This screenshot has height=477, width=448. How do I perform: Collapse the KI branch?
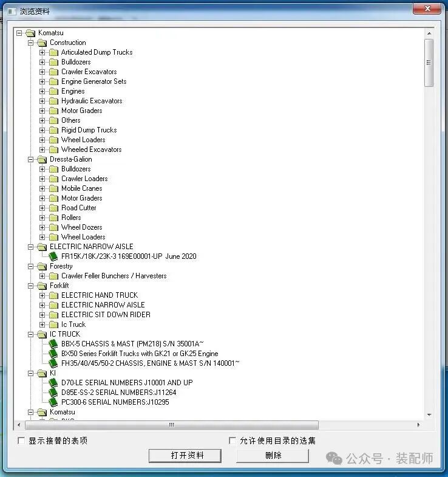point(31,373)
